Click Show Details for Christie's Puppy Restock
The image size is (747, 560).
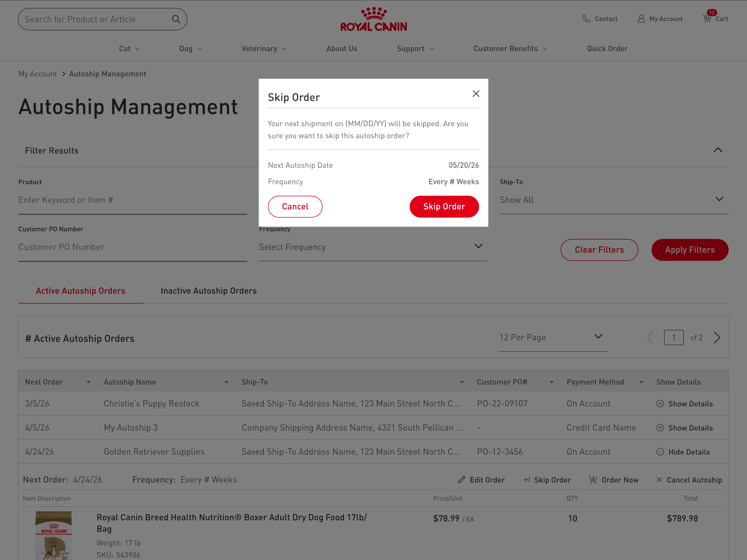(690, 404)
